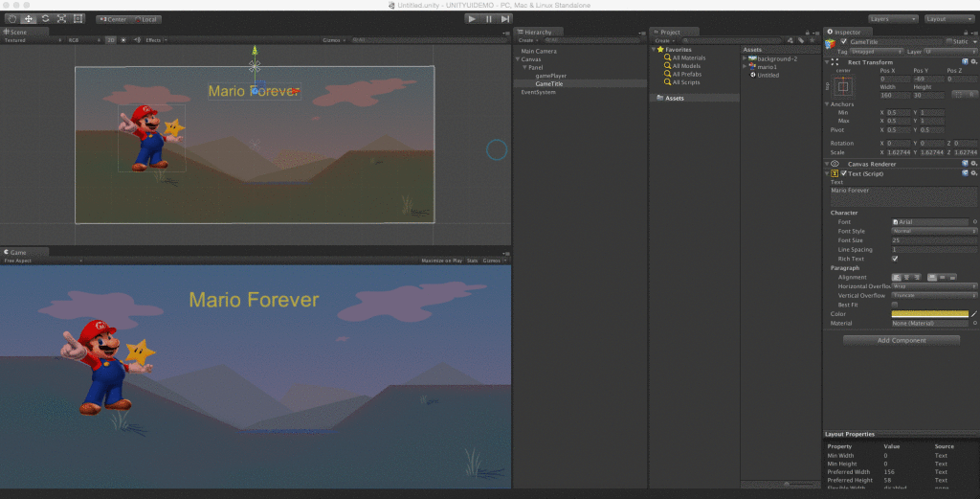Open Canvas Renderer gear menu
The image size is (980, 499).
tap(973, 164)
